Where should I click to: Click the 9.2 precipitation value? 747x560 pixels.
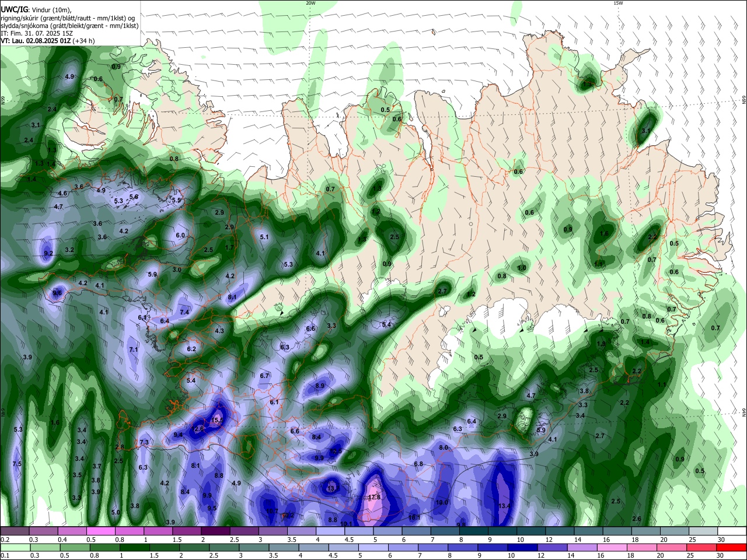(48, 253)
